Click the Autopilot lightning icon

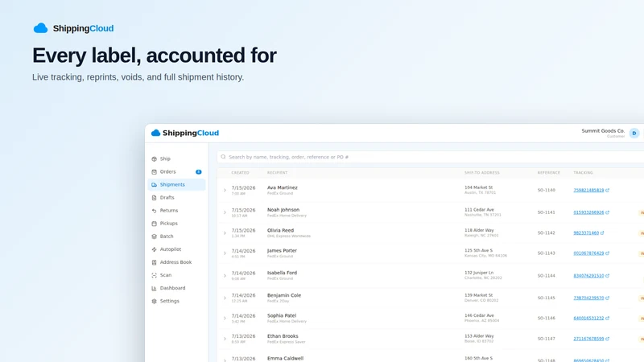tap(154, 249)
